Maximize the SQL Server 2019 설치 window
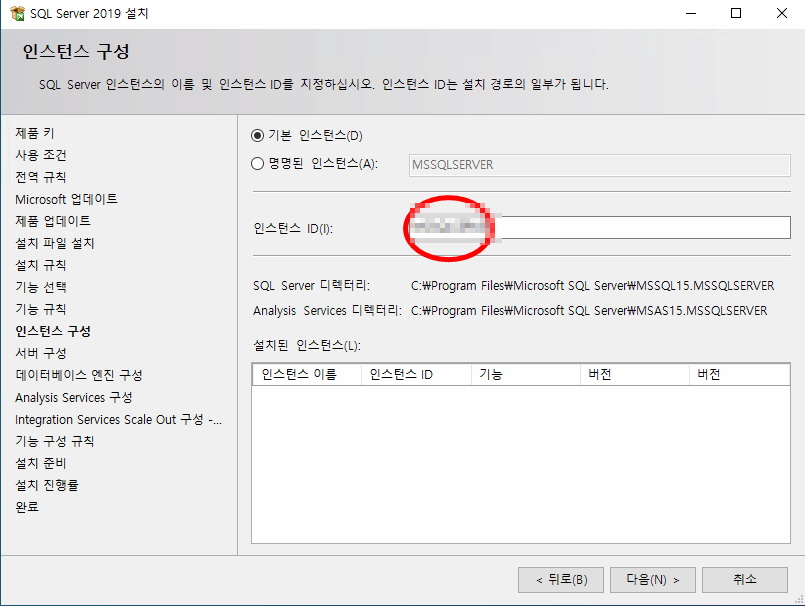 (736, 13)
